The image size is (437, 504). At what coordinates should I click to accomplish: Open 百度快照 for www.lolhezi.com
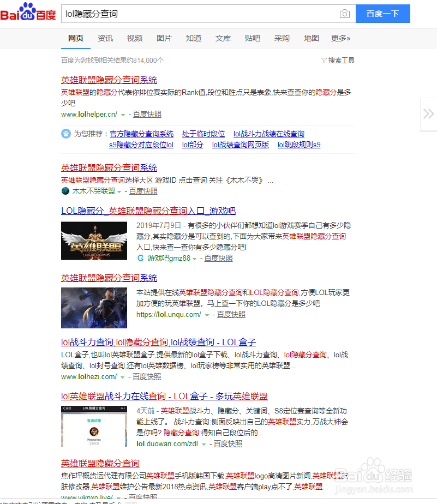tap(147, 376)
